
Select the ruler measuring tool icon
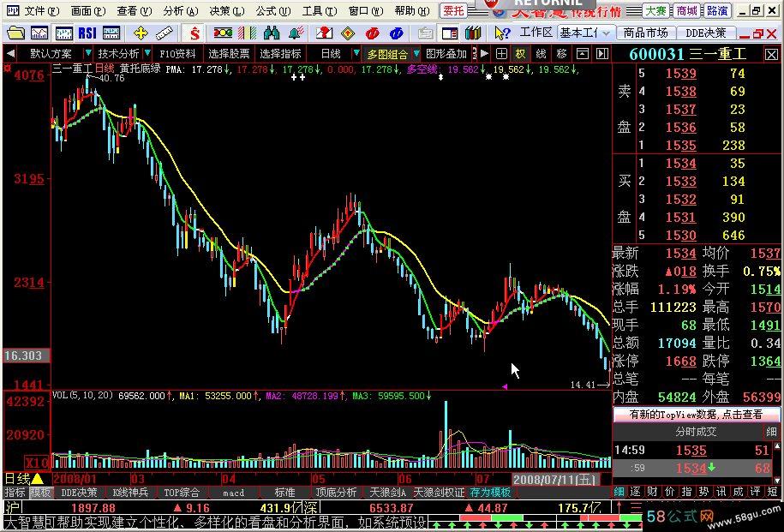(x=164, y=33)
